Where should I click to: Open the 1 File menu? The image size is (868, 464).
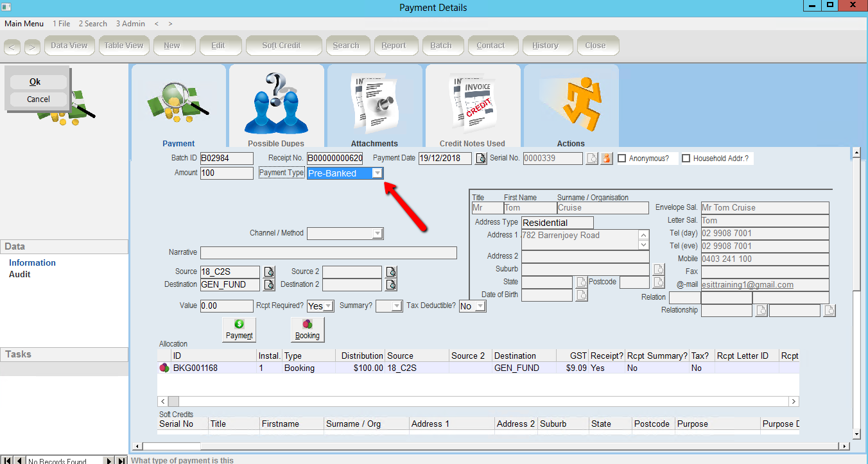point(62,24)
